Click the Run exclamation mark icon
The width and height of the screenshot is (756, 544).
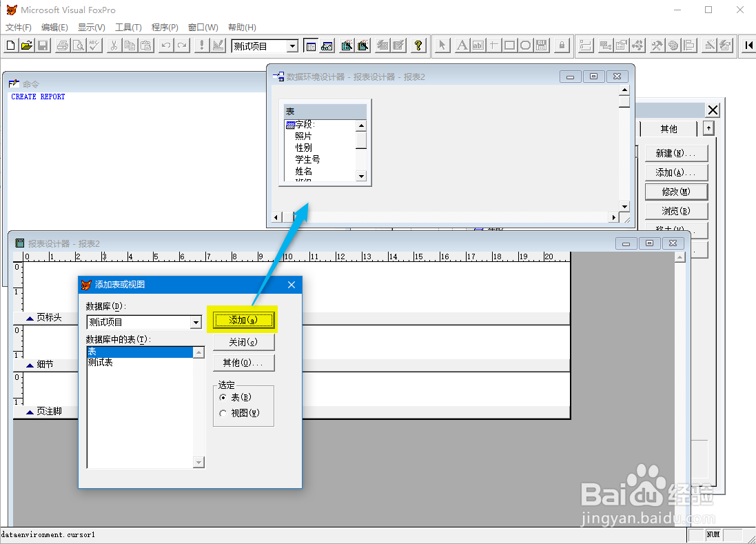201,46
